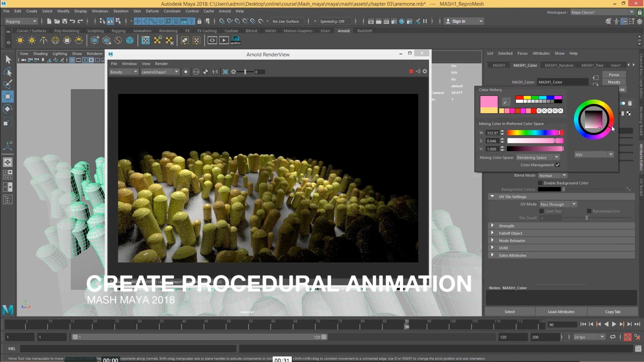Click the setAttr shelf icon
The image size is (644, 362).
(x=235, y=40)
